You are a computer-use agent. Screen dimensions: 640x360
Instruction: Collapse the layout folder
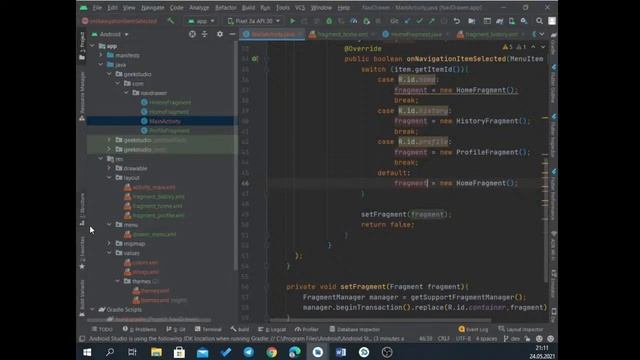click(x=109, y=178)
